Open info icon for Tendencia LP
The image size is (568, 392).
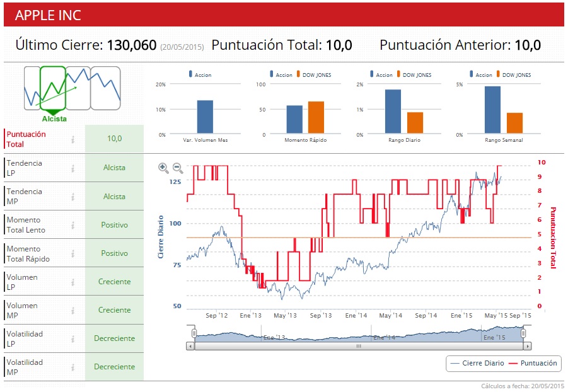click(72, 168)
